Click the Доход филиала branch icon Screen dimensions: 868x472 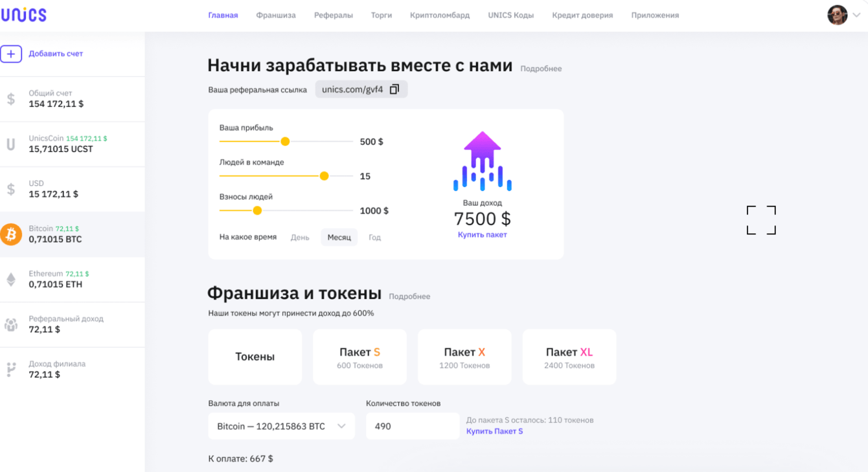click(11, 369)
